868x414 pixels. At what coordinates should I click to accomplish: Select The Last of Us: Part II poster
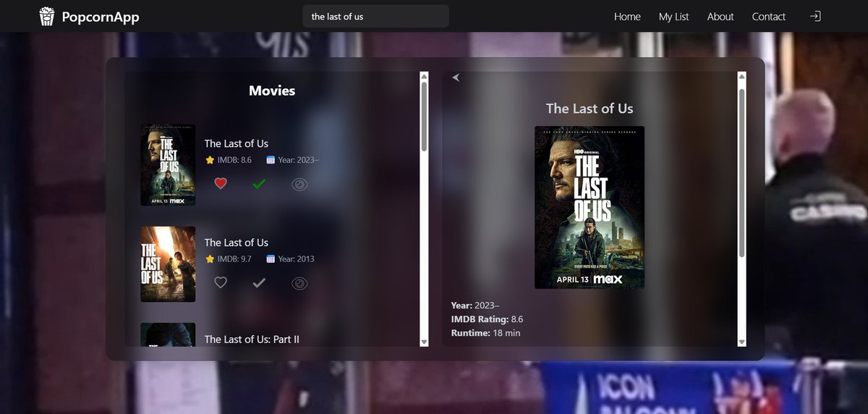[x=168, y=334]
